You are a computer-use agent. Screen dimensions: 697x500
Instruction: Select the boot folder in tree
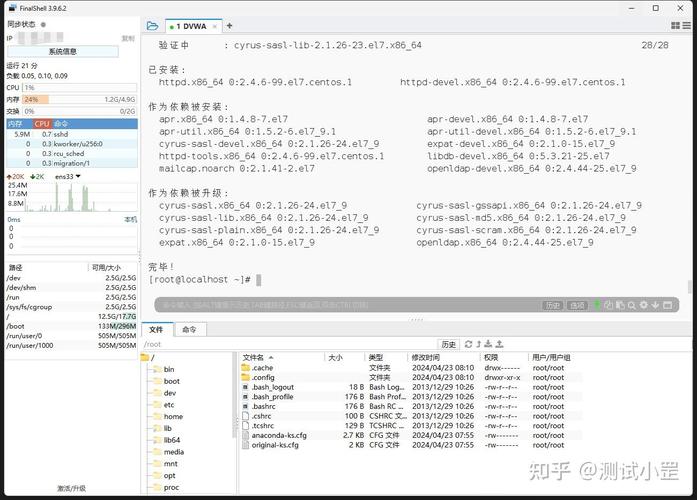point(166,381)
